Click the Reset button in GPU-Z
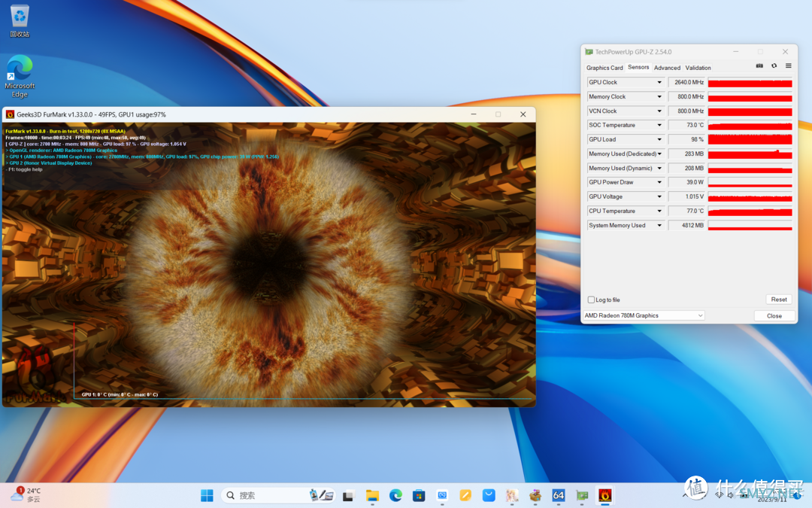Screen dimensions: 812x508 pyautogui.click(x=779, y=300)
